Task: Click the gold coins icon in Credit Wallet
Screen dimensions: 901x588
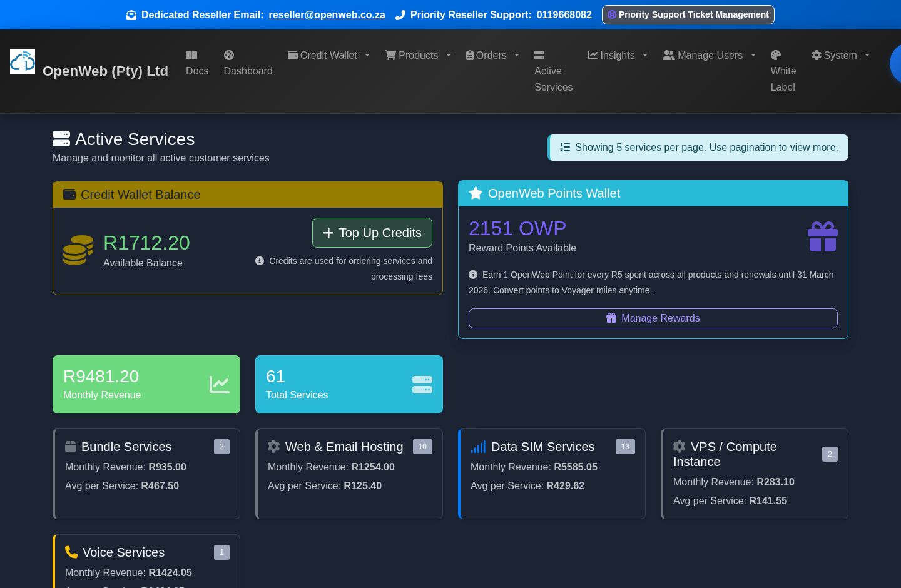Action: coord(78,250)
